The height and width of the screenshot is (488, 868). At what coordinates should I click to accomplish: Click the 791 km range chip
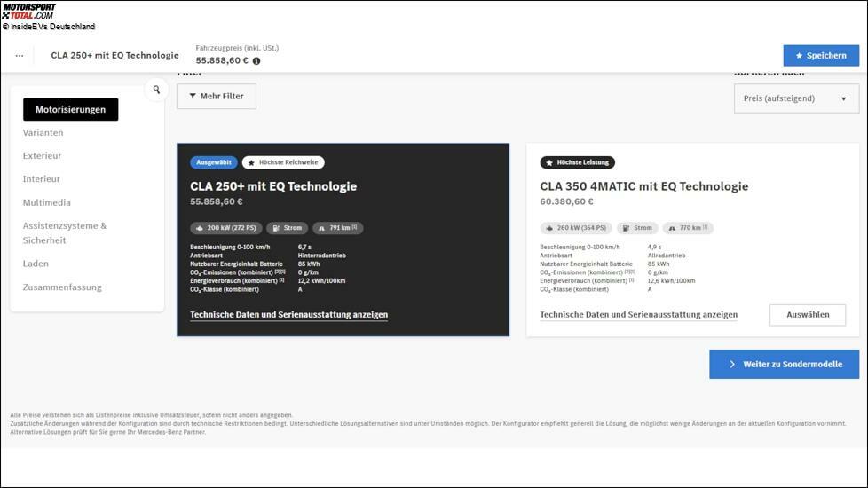tap(337, 228)
